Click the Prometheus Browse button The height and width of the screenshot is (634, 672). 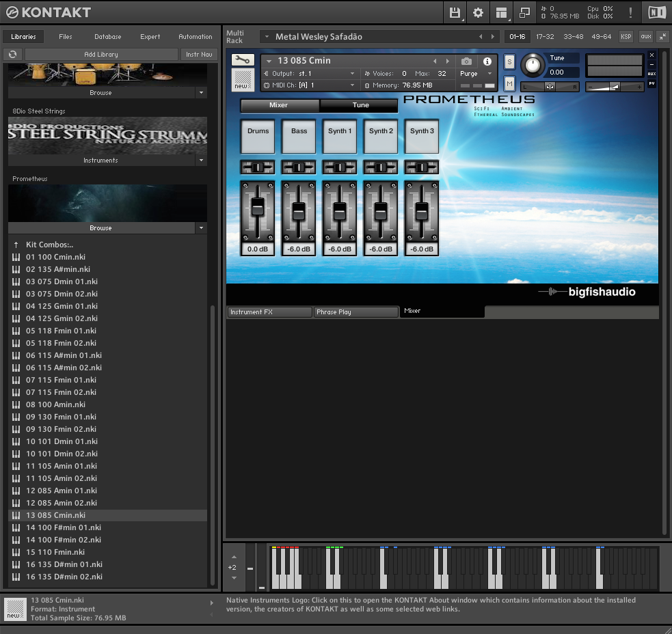coord(101,228)
